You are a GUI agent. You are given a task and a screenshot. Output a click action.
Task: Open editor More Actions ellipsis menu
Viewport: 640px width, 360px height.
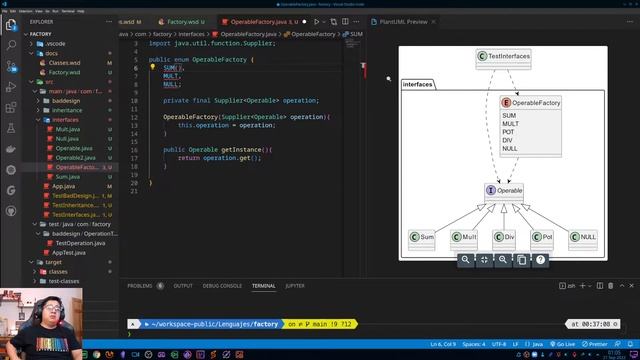pos(356,22)
